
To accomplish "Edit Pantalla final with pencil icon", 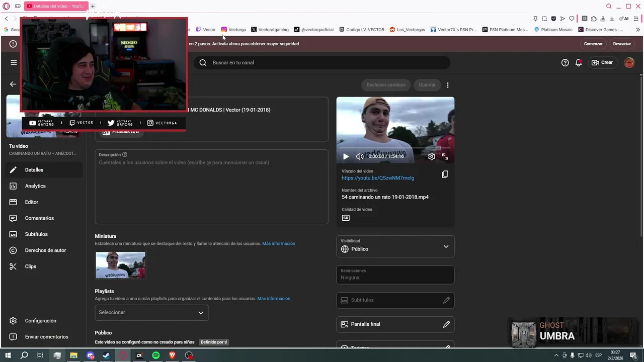I will point(446,324).
